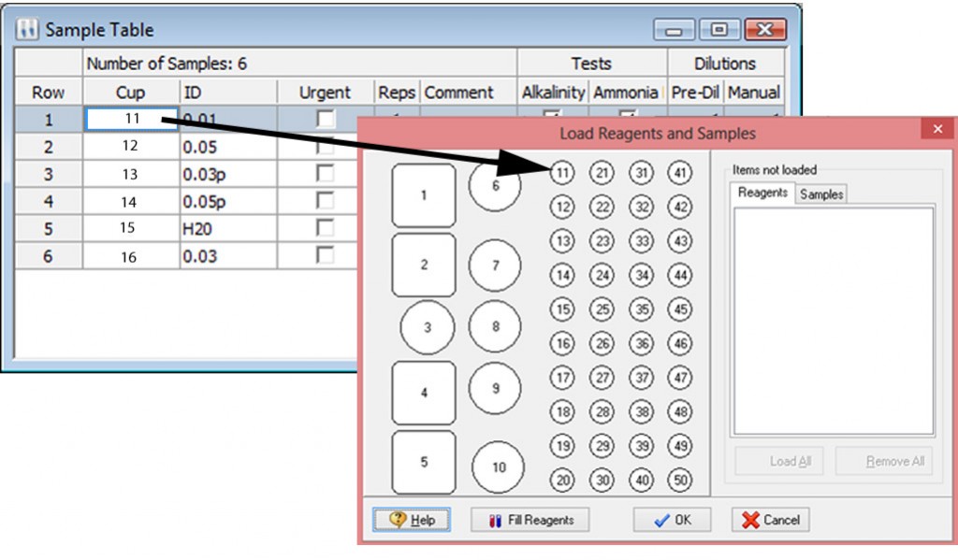The image size is (958, 560).
Task: Select reagent position 7 circle
Action: tap(495, 266)
